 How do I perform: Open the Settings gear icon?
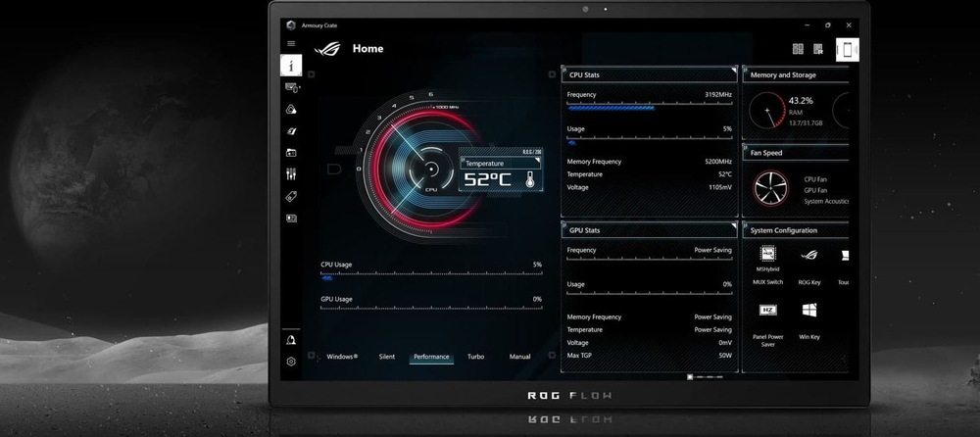[x=291, y=362]
